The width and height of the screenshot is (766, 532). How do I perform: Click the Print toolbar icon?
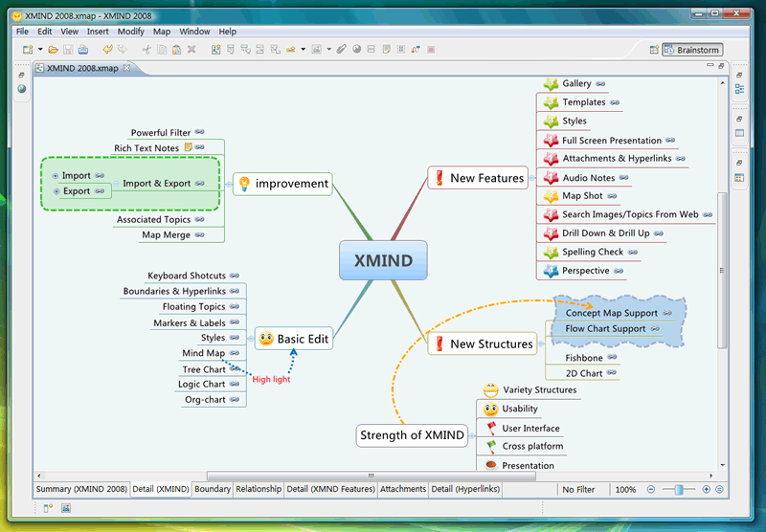coord(83,50)
